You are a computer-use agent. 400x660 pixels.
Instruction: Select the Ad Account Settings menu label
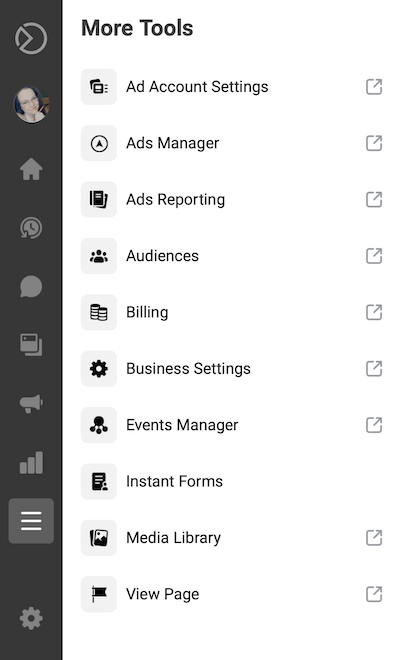tap(197, 87)
